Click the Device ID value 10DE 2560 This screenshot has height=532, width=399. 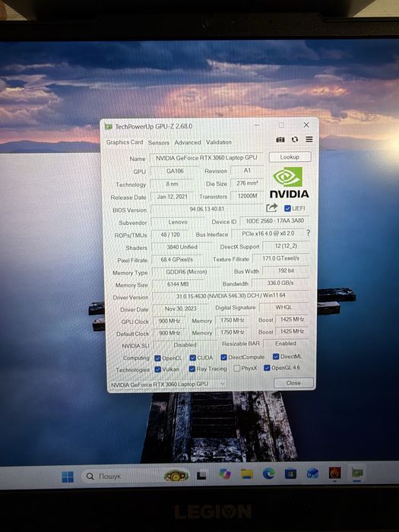[275, 221]
